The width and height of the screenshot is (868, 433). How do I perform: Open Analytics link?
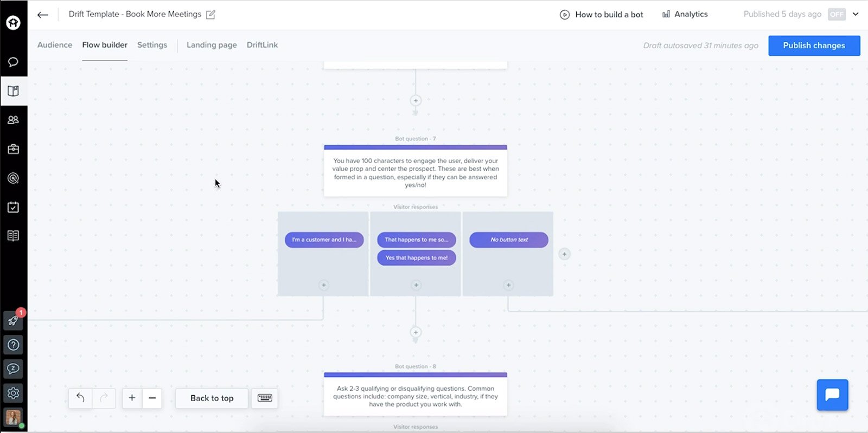pos(685,15)
